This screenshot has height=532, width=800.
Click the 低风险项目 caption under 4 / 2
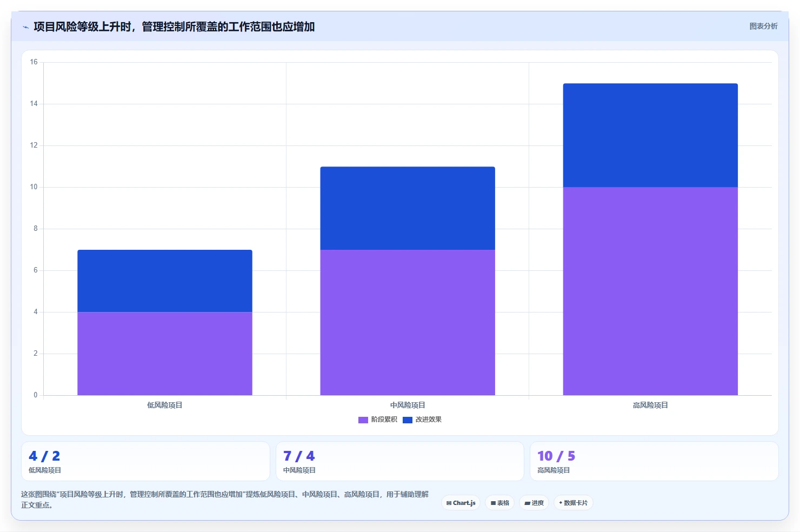pos(45,470)
